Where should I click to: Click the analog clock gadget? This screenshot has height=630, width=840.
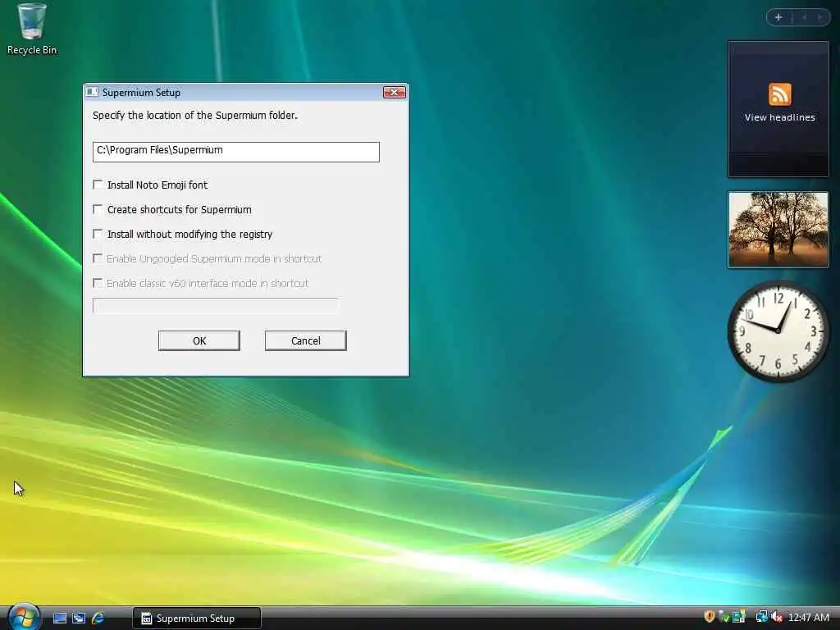click(x=778, y=331)
